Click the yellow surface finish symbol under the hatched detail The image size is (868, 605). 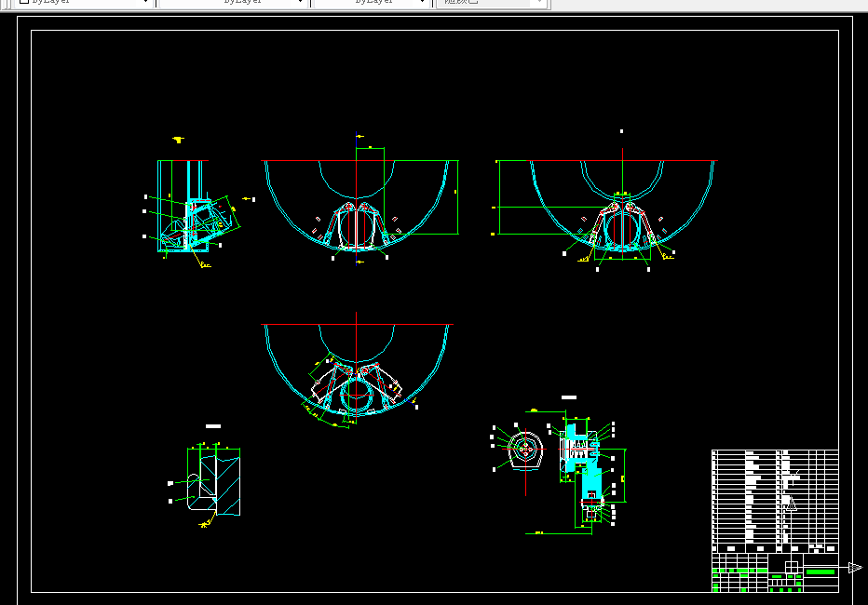click(207, 520)
